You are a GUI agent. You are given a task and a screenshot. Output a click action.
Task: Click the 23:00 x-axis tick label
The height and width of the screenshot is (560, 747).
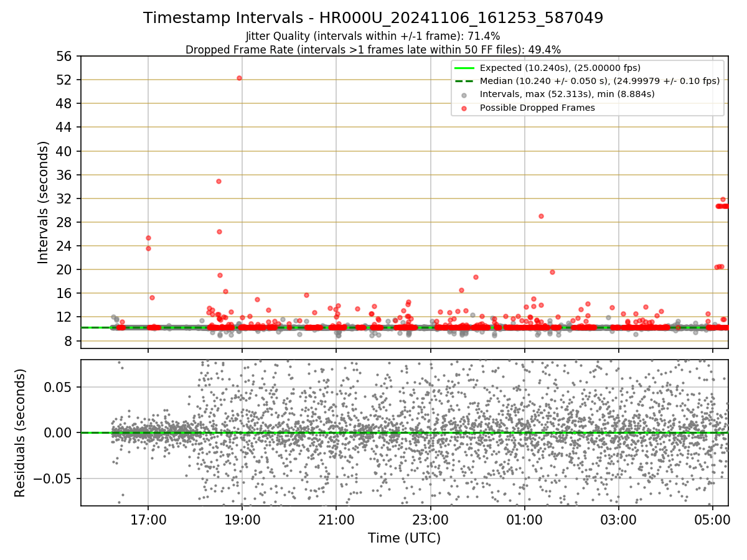pyautogui.click(x=430, y=520)
